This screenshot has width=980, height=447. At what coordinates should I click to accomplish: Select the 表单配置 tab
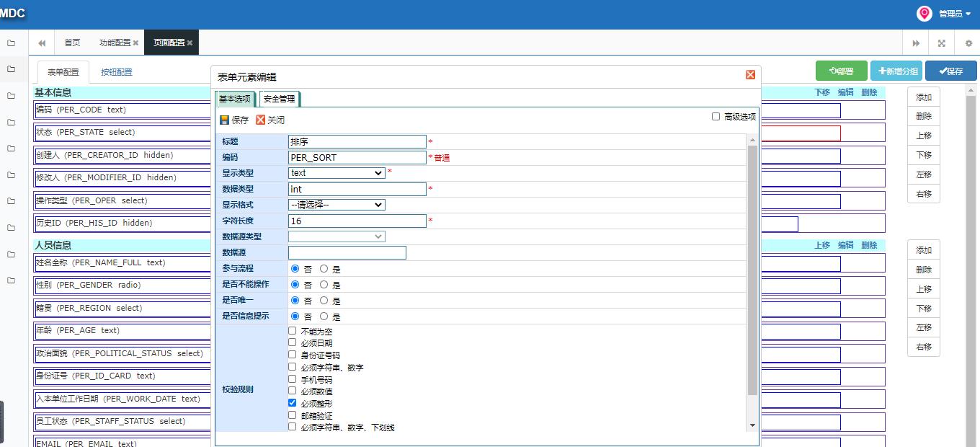coord(63,72)
